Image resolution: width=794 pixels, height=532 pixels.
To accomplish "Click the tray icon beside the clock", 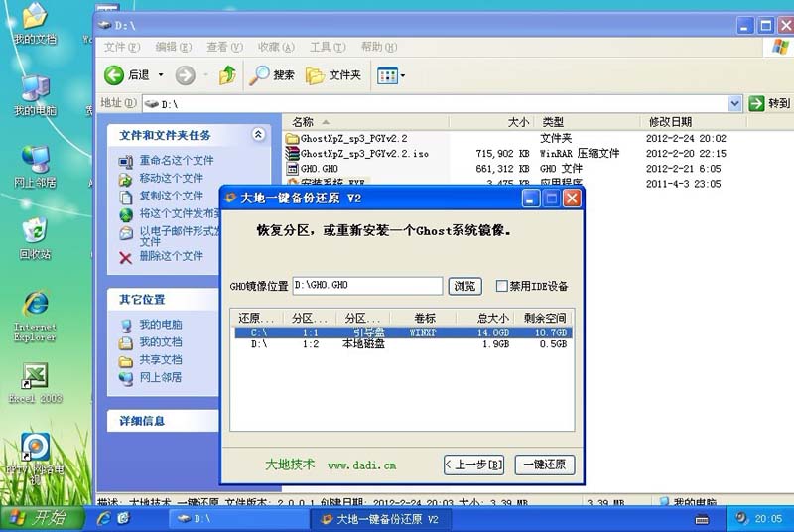I will pyautogui.click(x=741, y=518).
